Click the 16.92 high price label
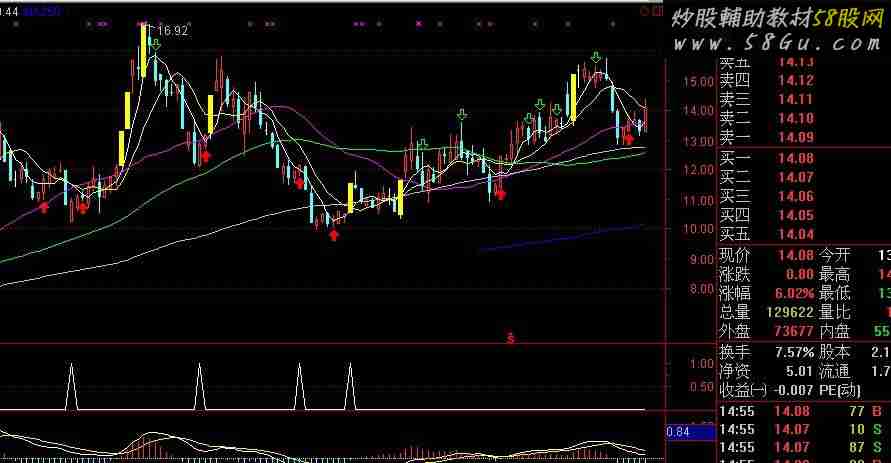 [x=173, y=31]
